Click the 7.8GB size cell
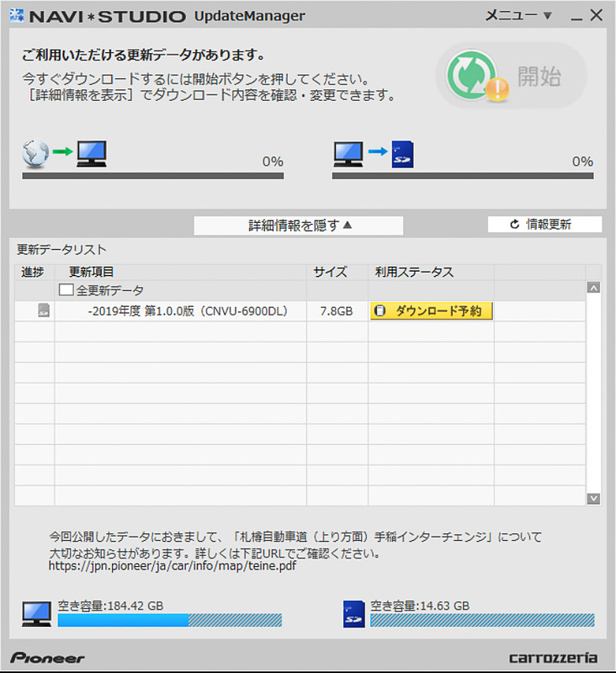The height and width of the screenshot is (673, 616). (337, 311)
